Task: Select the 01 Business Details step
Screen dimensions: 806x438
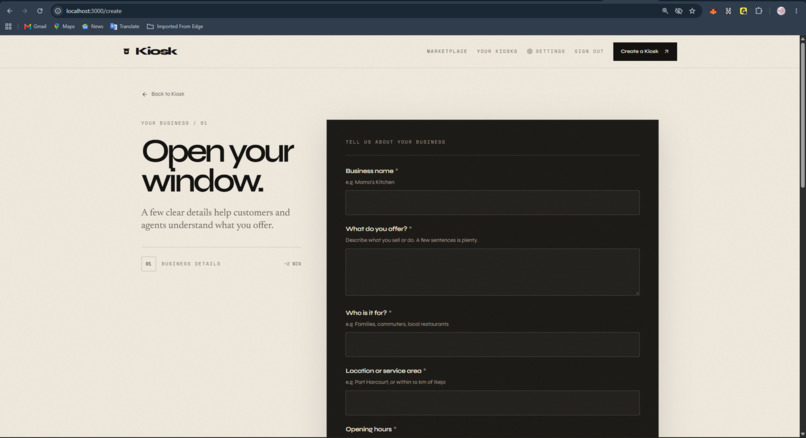Action: 221,264
